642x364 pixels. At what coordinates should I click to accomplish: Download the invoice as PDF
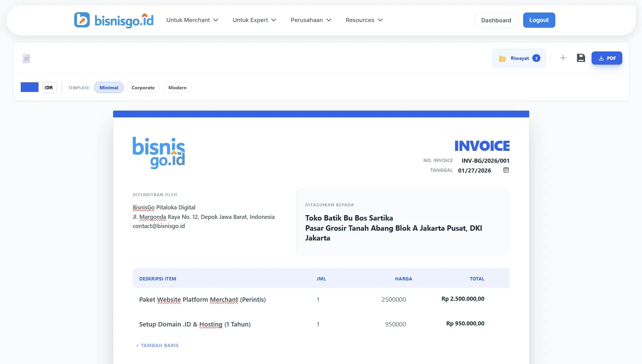[607, 58]
